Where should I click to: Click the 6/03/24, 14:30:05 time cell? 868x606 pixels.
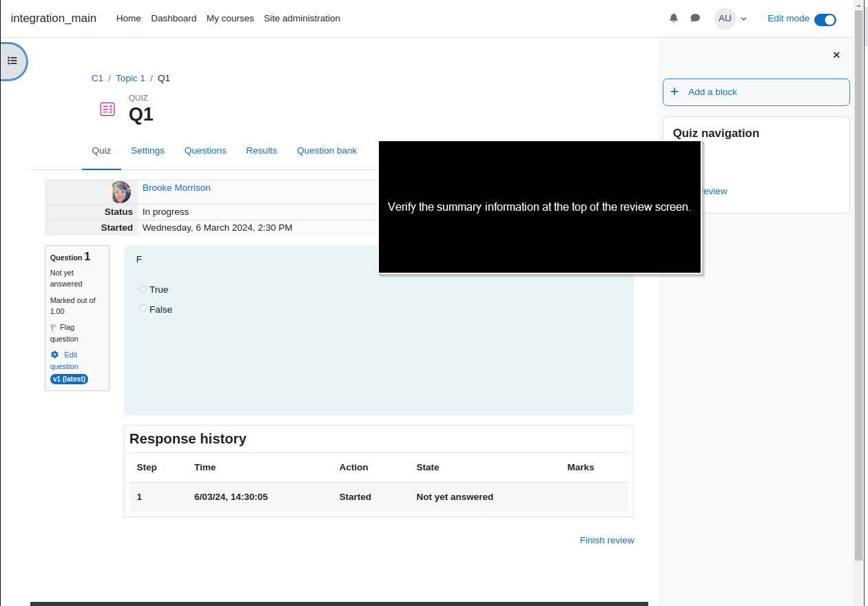click(x=231, y=497)
